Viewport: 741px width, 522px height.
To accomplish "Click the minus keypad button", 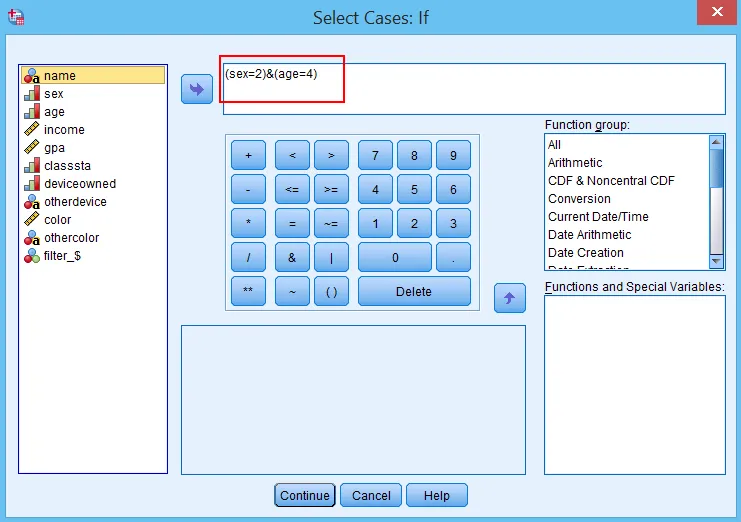I will click(x=249, y=189).
